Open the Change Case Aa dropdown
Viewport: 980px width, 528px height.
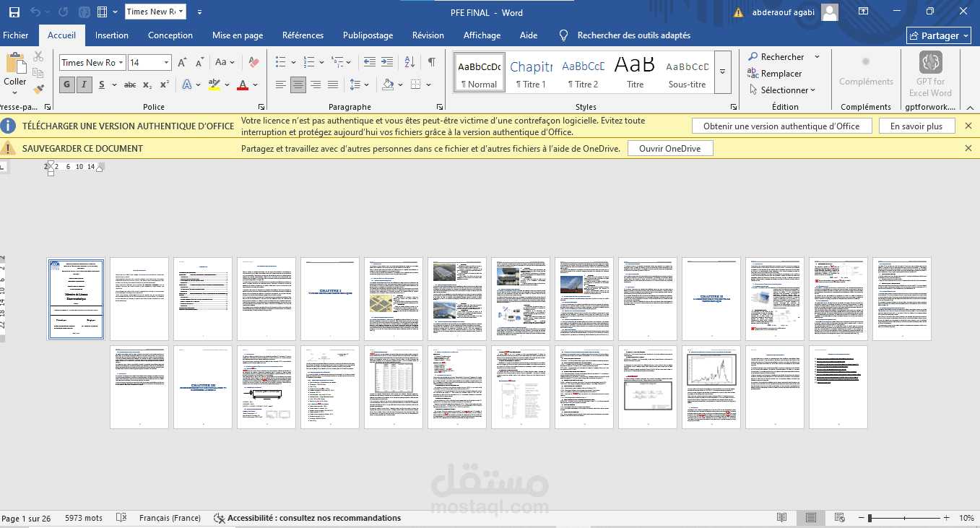225,63
